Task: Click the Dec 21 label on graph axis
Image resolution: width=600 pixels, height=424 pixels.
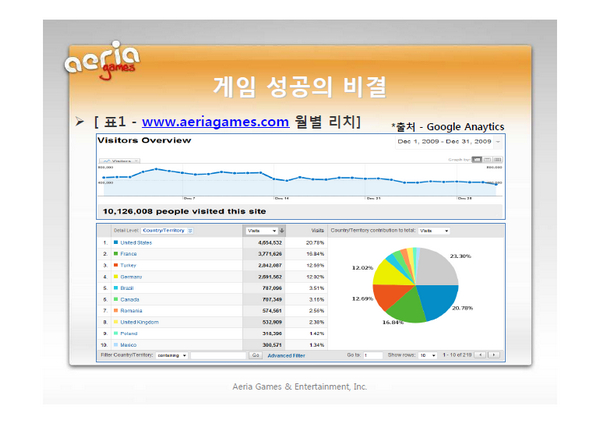Action: point(373,198)
